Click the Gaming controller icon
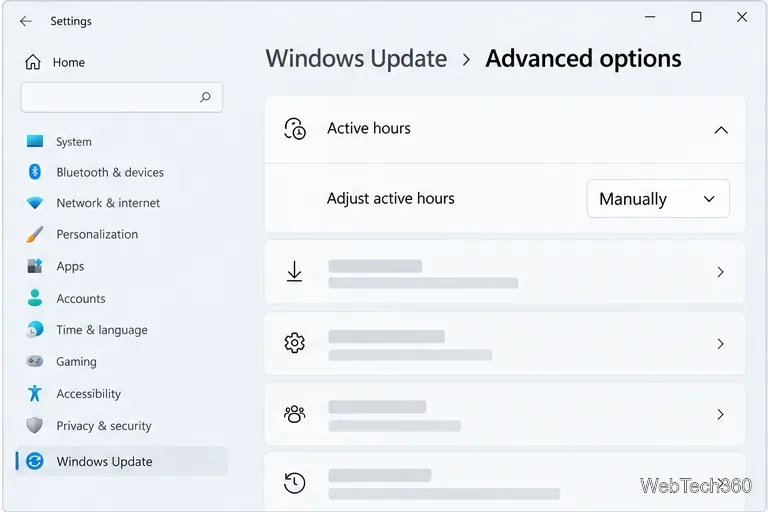Image resolution: width=768 pixels, height=512 pixels. tap(35, 362)
